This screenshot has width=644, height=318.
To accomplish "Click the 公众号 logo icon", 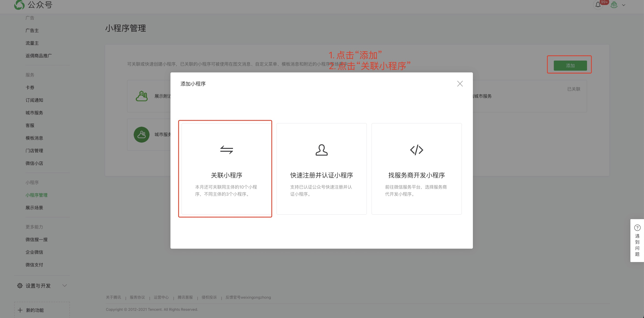I will (x=20, y=5).
